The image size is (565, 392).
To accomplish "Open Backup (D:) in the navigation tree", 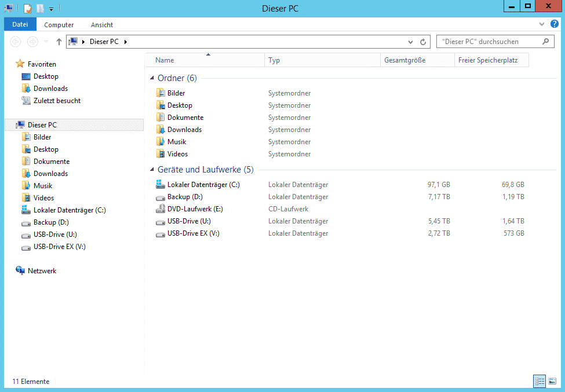I will pyautogui.click(x=51, y=222).
